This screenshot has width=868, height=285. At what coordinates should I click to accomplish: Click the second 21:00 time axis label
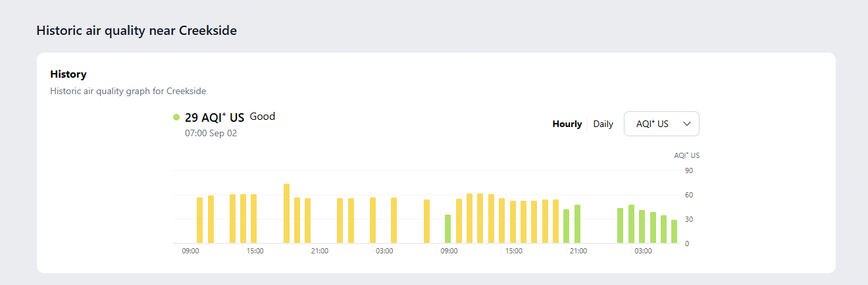click(x=578, y=251)
